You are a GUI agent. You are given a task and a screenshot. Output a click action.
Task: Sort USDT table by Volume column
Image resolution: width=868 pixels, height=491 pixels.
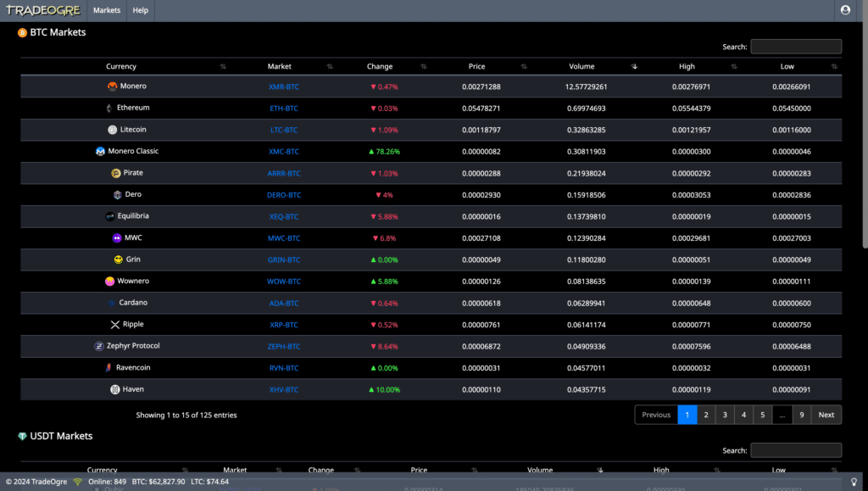pos(540,470)
